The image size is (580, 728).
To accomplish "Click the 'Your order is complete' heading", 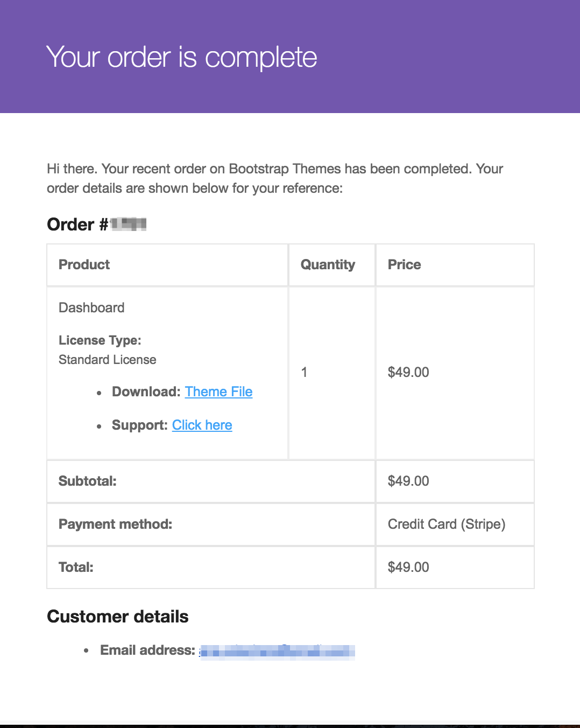I will [182, 57].
